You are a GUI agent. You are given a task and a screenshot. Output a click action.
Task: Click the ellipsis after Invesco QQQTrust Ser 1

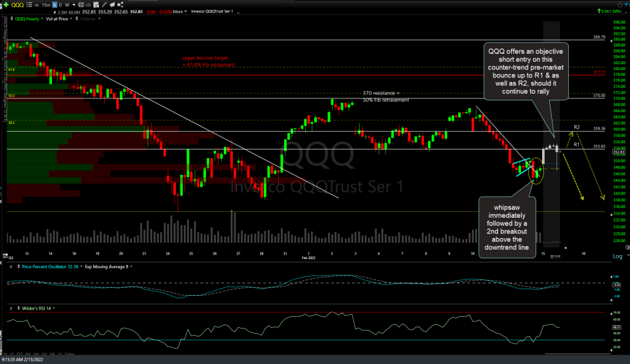(238, 12)
